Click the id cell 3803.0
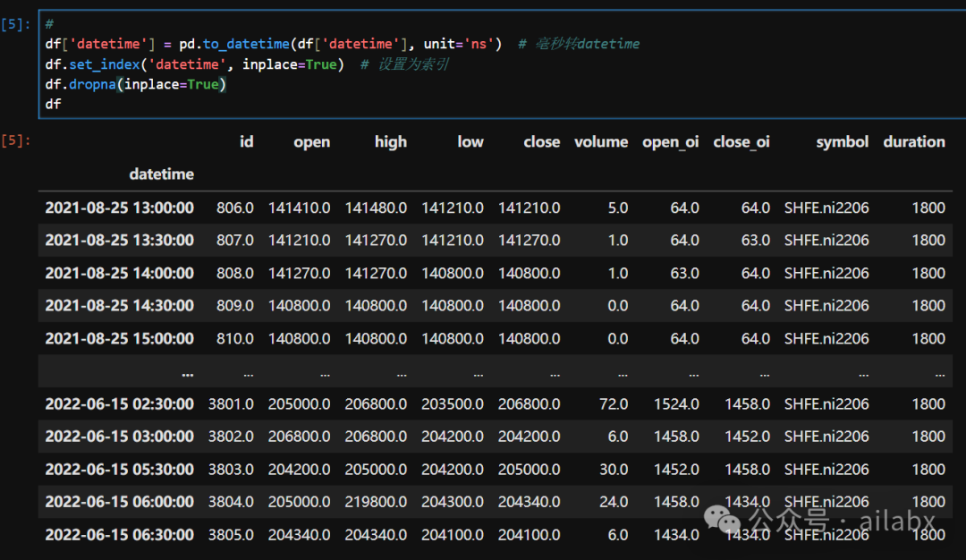The height and width of the screenshot is (560, 966). coord(231,470)
